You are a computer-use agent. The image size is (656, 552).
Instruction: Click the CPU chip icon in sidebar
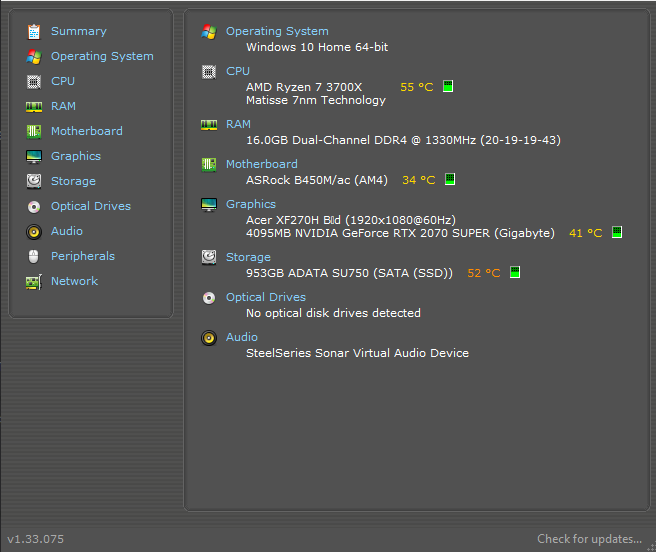click(x=34, y=82)
